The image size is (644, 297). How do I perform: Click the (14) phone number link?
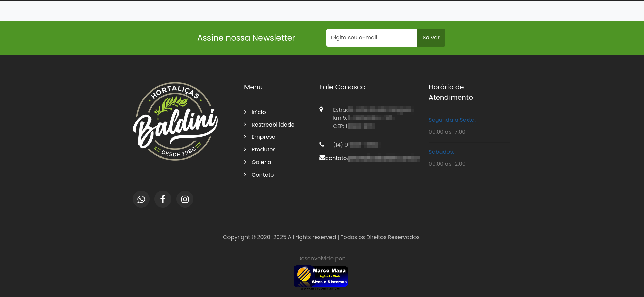click(x=355, y=145)
